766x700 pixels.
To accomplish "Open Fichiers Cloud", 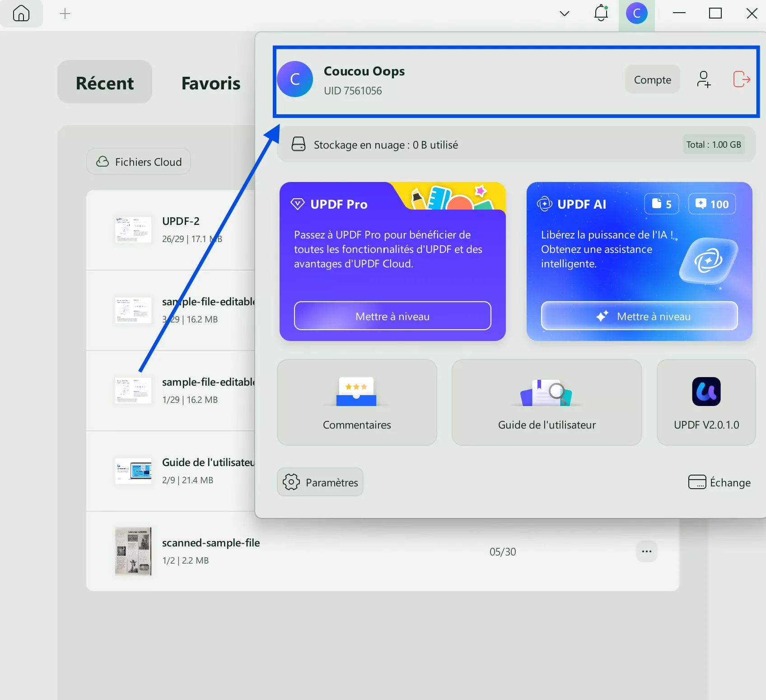I will (139, 162).
